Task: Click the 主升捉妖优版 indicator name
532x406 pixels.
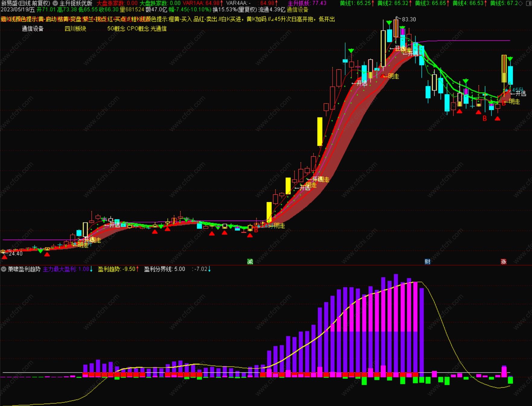Action: tap(76, 3)
